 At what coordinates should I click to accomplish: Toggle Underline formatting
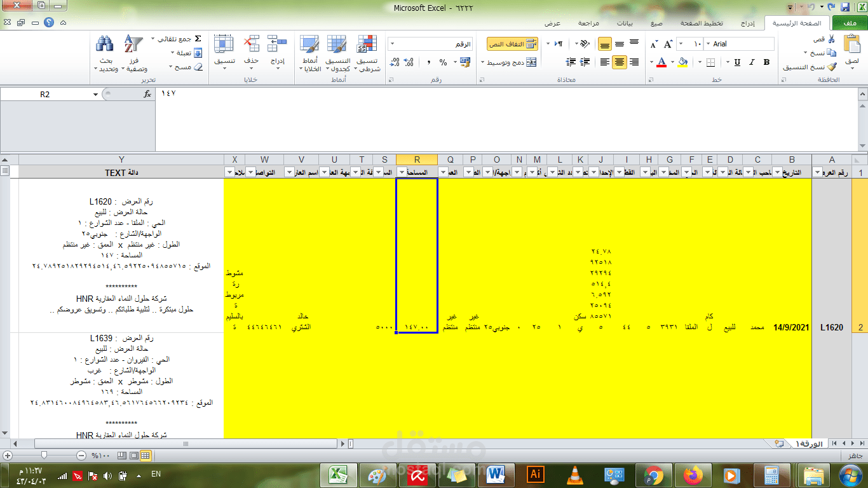[x=737, y=62]
